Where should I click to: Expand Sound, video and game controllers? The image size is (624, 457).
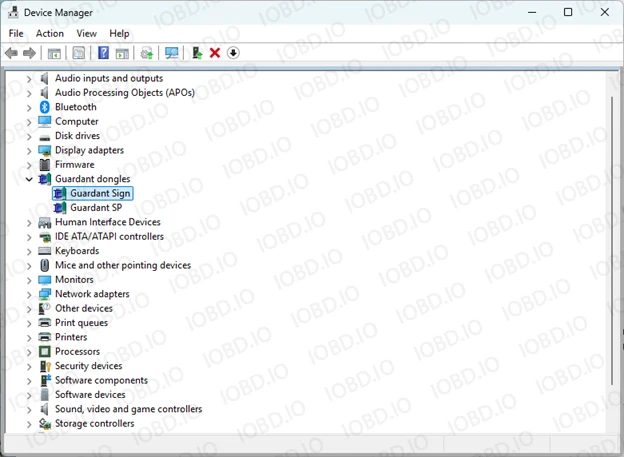pyautogui.click(x=29, y=409)
